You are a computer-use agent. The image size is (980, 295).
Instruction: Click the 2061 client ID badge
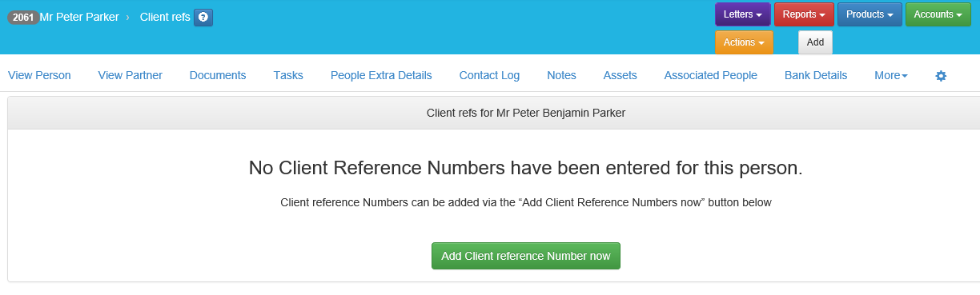tap(23, 17)
